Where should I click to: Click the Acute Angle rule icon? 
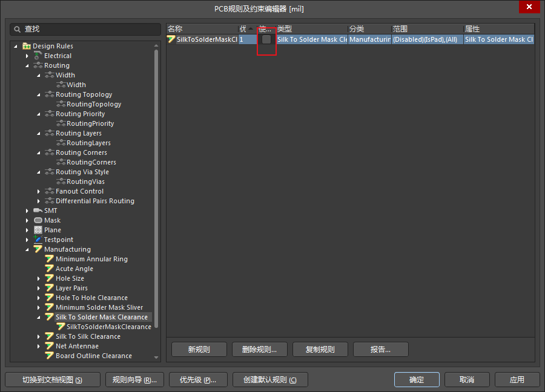click(50, 269)
